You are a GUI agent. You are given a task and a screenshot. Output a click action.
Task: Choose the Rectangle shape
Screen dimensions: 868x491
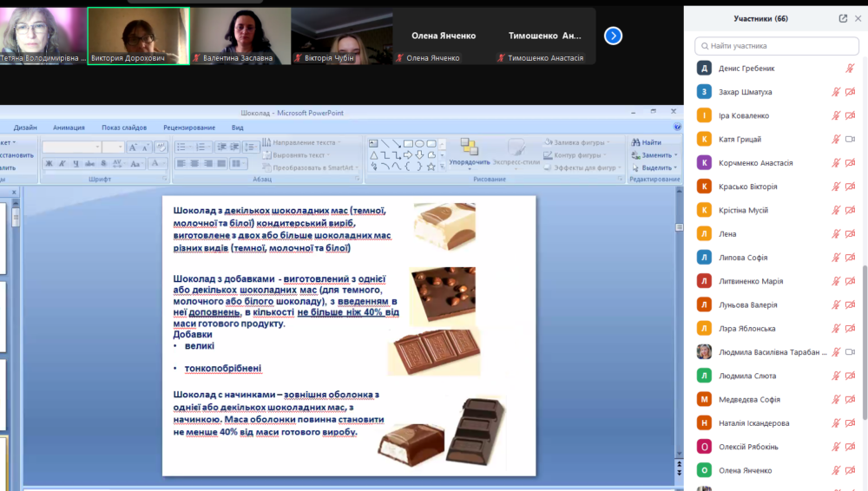pos(408,143)
